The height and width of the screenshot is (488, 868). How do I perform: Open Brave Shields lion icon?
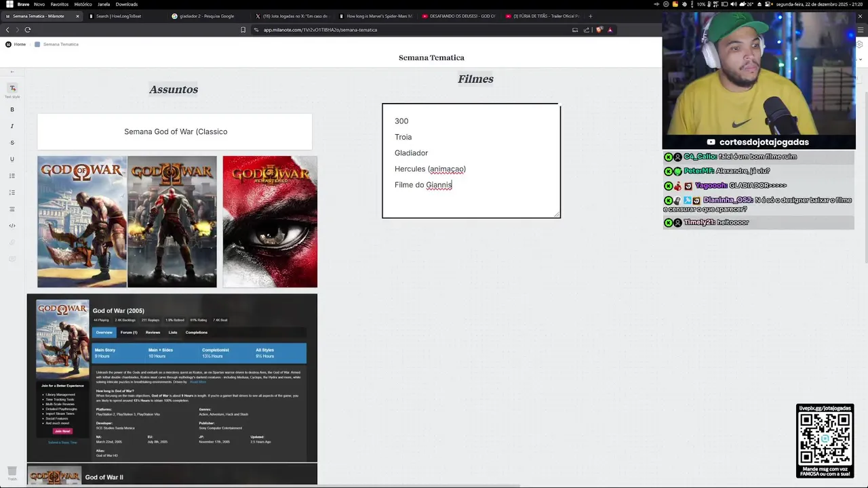click(x=599, y=30)
